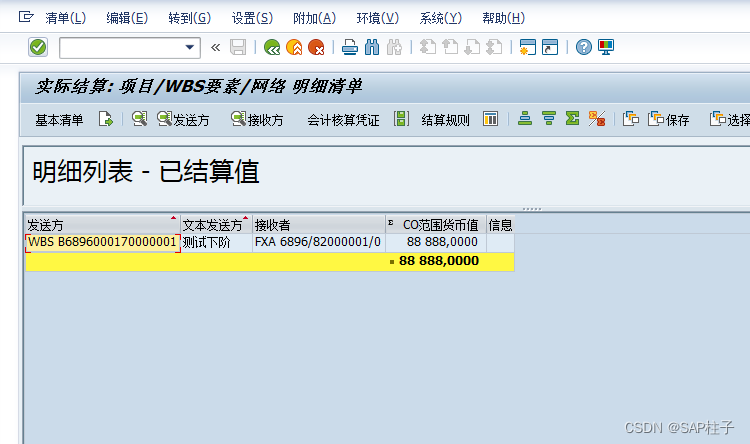The width and height of the screenshot is (750, 444).
Task: Open the 转到(G) menu
Action: tap(189, 18)
